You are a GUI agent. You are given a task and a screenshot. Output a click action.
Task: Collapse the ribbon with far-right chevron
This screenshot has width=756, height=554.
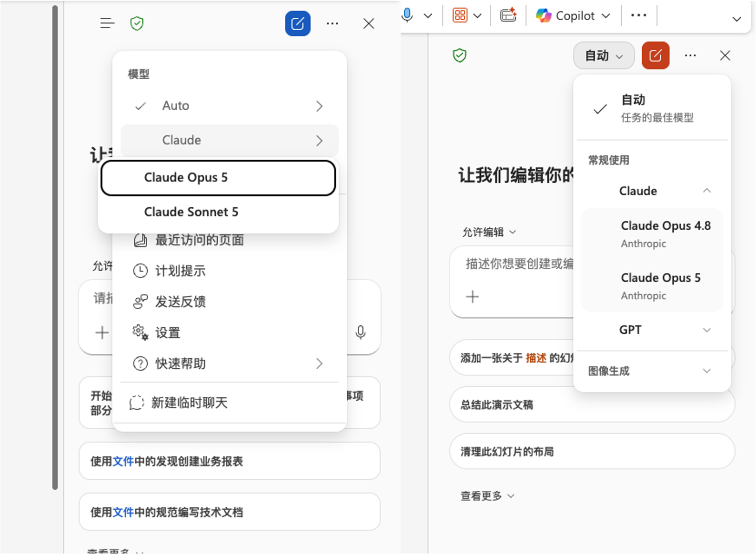coord(737,19)
